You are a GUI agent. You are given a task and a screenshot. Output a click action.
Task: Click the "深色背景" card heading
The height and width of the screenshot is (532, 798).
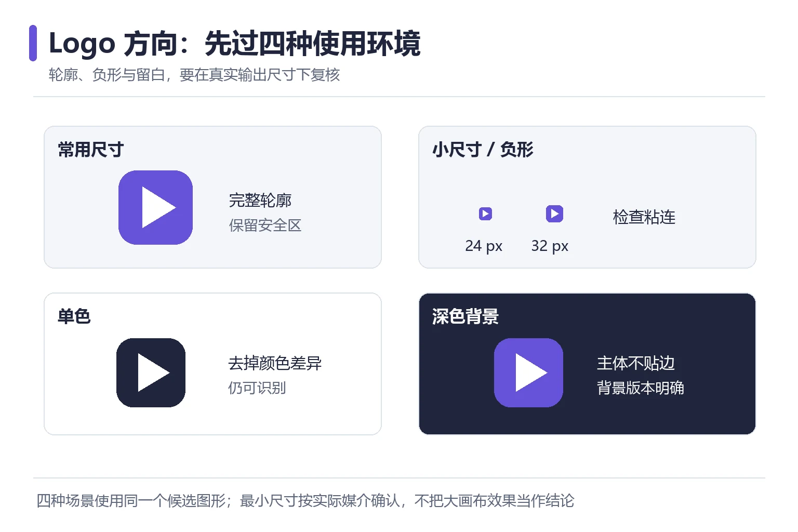point(465,316)
